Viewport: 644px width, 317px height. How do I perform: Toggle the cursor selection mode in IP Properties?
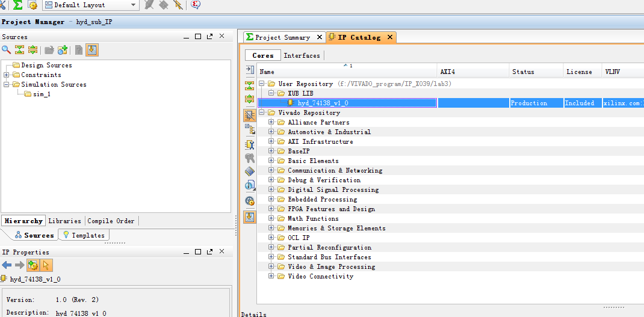pyautogui.click(x=46, y=265)
